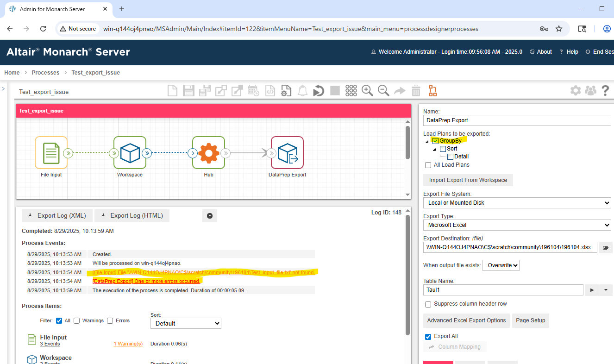Check the Warnings filter checkbox
The width and height of the screenshot is (614, 364).
(76, 320)
